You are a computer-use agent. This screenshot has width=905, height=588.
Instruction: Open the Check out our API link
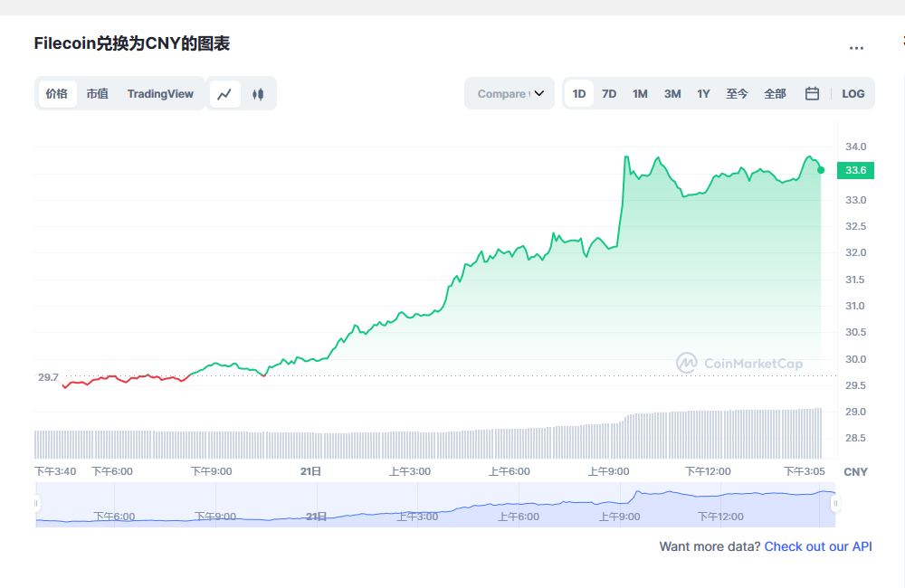point(818,546)
